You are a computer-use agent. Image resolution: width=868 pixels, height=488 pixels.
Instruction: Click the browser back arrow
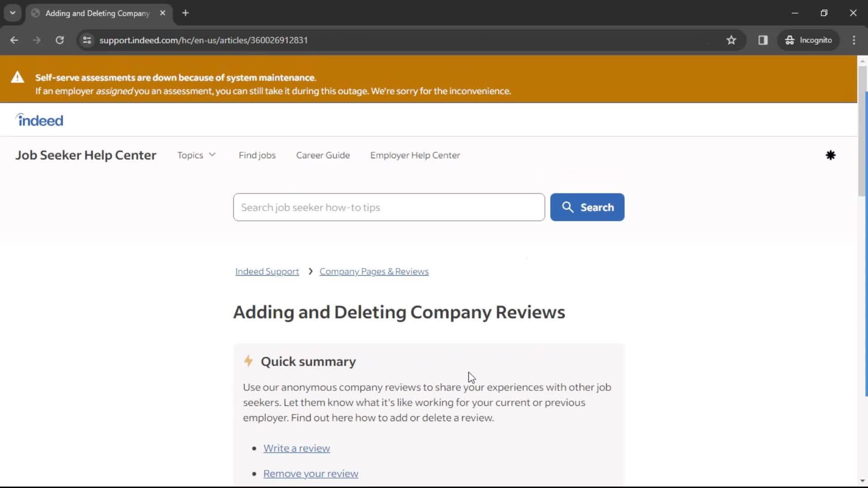[x=14, y=40]
